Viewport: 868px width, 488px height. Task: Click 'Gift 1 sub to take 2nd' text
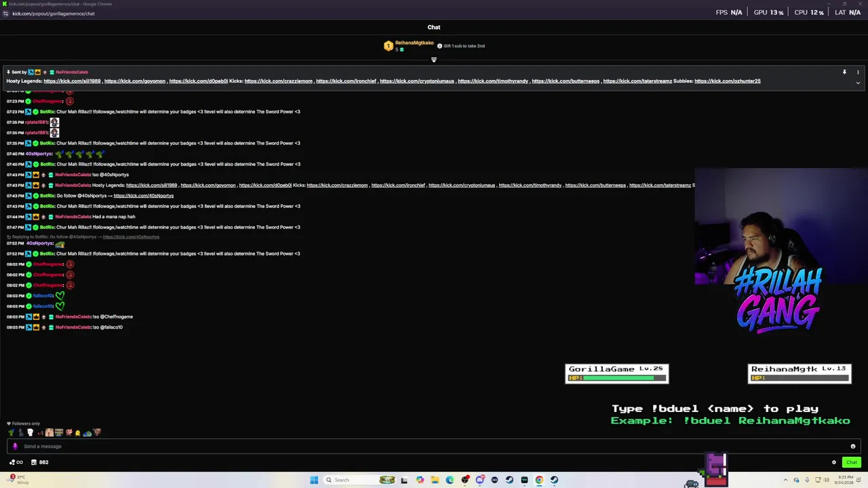pyautogui.click(x=464, y=46)
